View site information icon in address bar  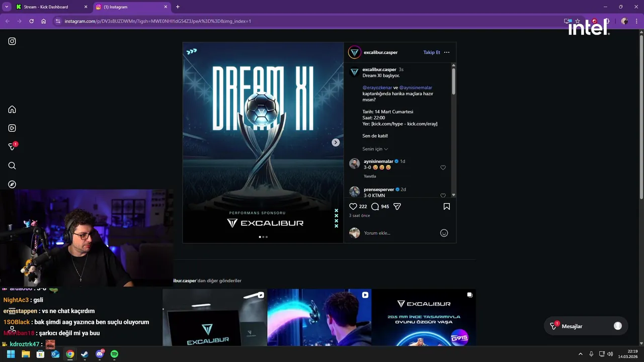(58, 21)
